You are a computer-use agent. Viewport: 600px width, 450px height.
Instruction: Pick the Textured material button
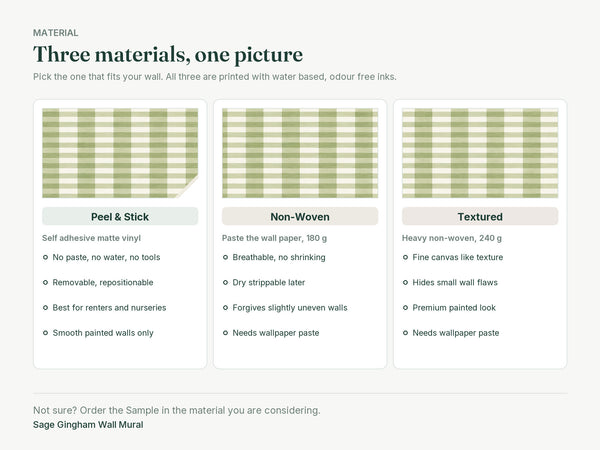480,216
